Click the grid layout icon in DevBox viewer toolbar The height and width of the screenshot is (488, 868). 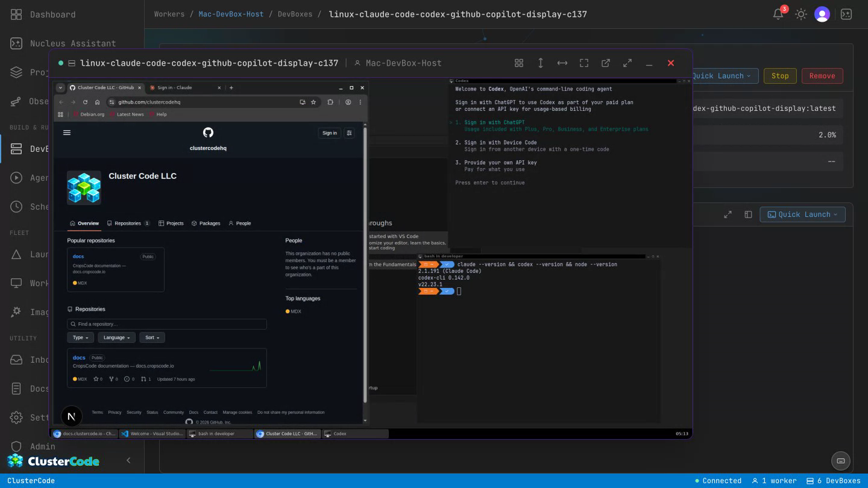click(x=519, y=63)
